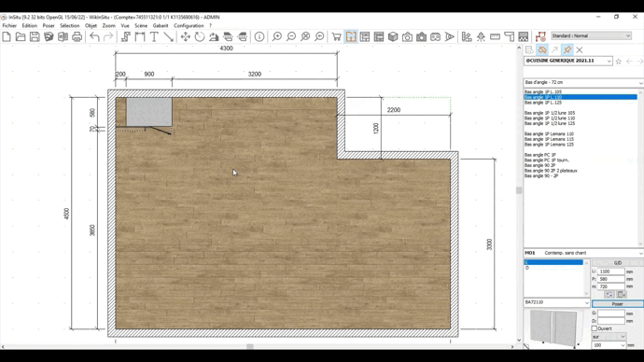Select 'Bas angle 1P Lemans 115' item
The image size is (644, 362).
[549, 139]
